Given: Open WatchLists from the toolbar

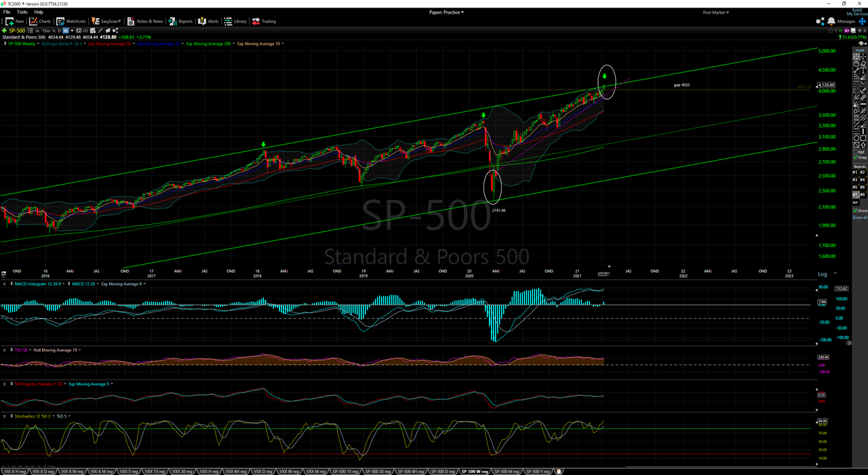Looking at the screenshot, I should [x=71, y=21].
